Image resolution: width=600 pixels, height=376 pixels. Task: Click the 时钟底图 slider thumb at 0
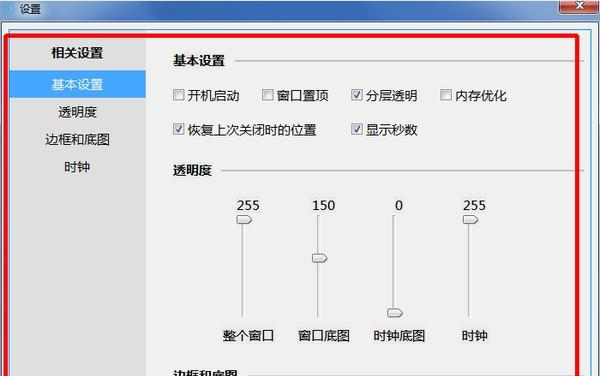click(x=395, y=313)
